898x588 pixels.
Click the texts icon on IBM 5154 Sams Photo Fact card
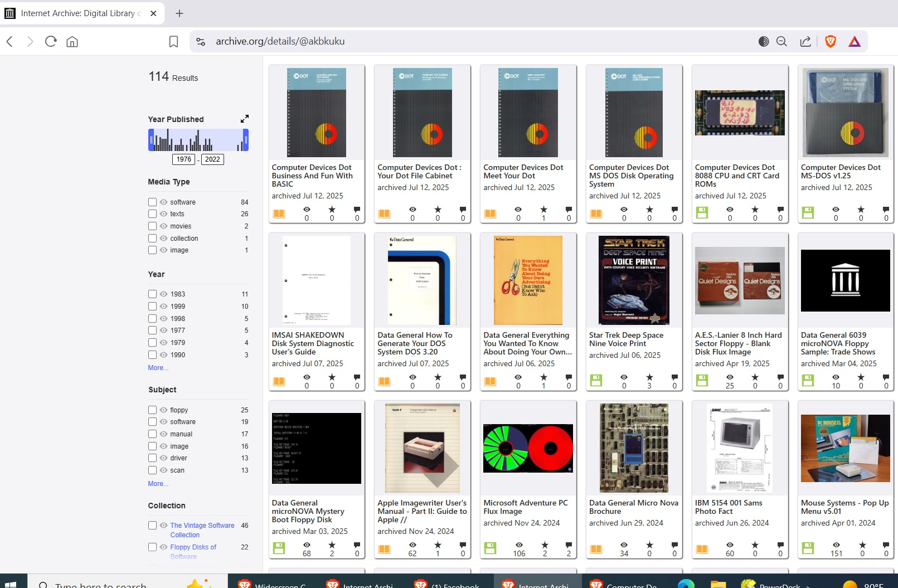[x=702, y=549]
